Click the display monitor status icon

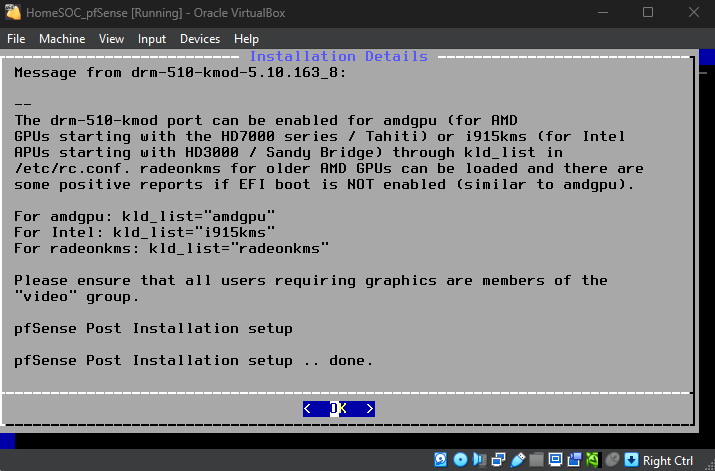555,460
